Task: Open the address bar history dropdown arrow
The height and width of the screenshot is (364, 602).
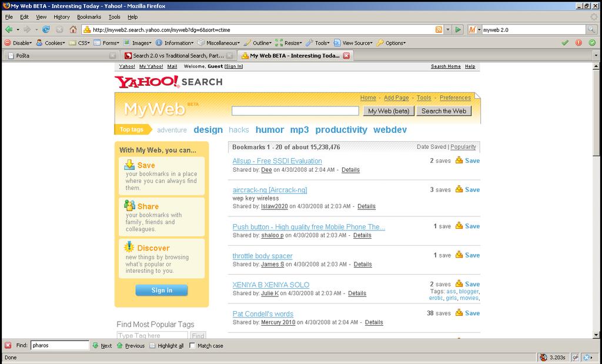Action: (447, 29)
